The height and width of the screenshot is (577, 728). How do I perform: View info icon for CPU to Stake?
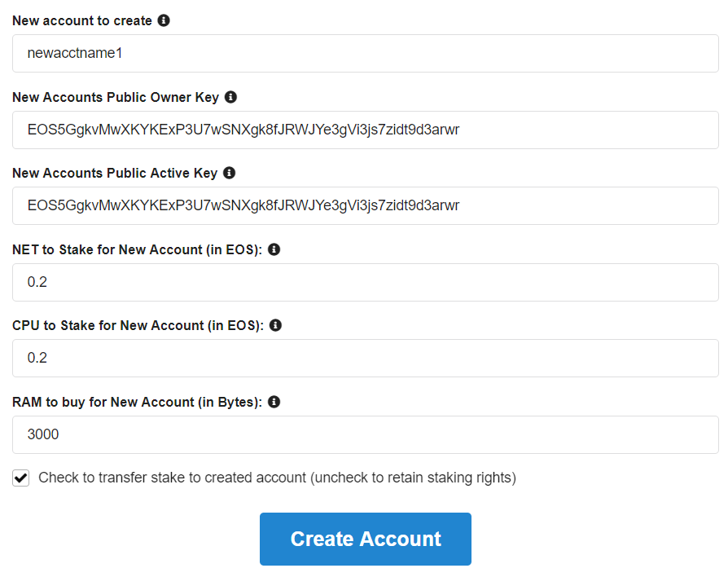pyautogui.click(x=275, y=325)
